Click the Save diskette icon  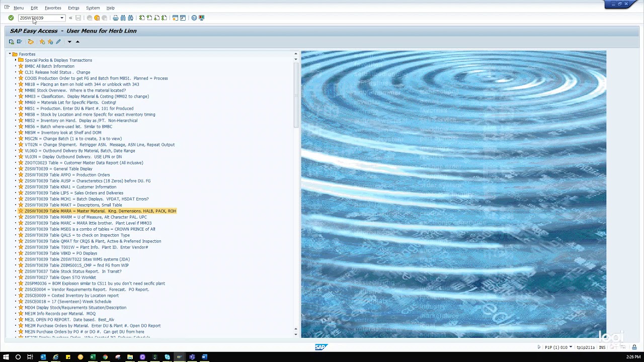78,18
